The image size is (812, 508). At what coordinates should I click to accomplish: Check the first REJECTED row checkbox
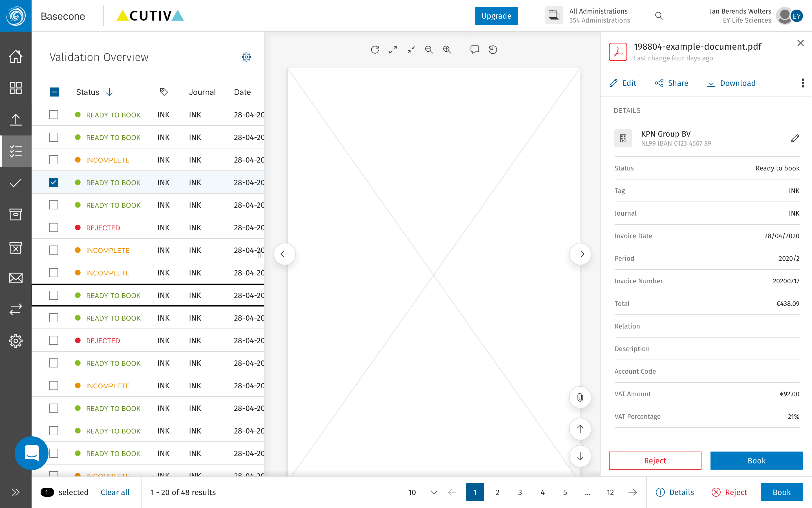point(53,227)
